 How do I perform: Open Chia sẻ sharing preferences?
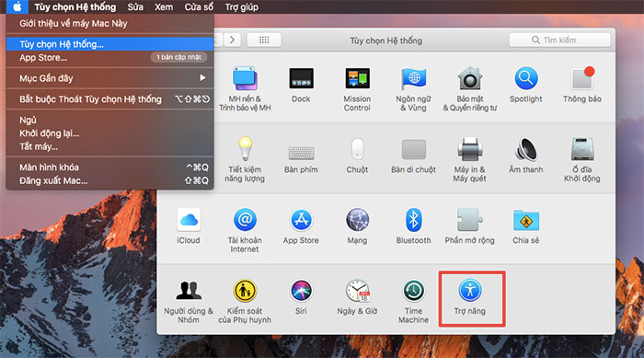525,226
